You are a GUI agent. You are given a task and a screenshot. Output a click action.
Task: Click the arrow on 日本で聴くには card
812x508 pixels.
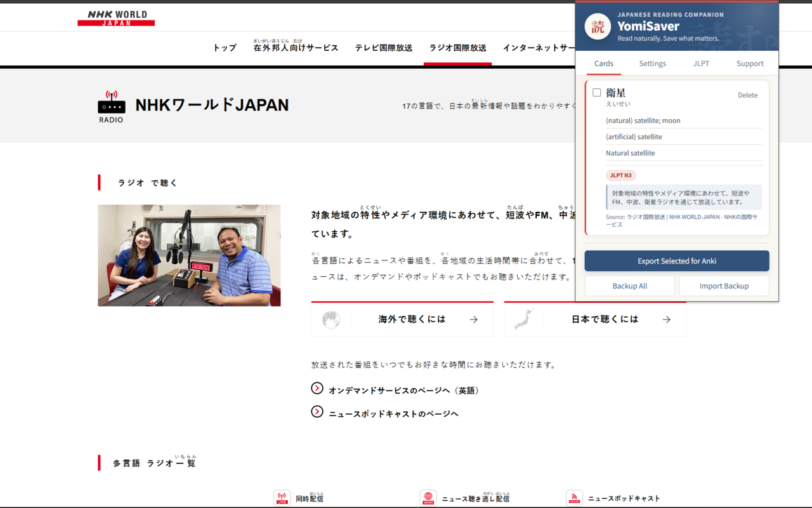(x=666, y=319)
